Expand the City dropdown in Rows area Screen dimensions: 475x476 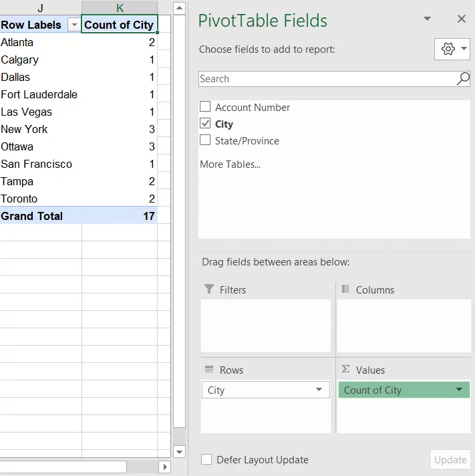click(x=319, y=390)
